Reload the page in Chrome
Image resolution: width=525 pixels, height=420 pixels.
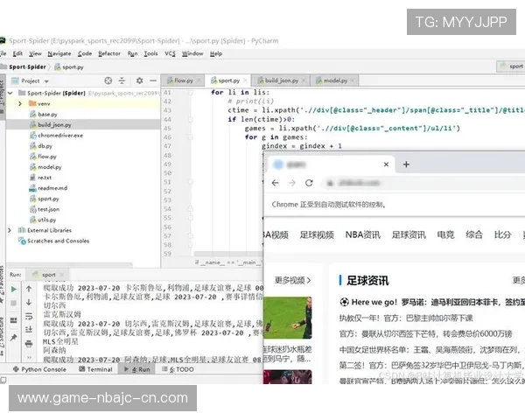click(309, 183)
